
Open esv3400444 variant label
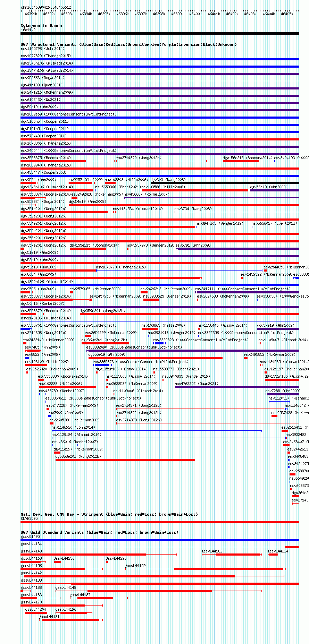pyautogui.click(x=69, y=151)
